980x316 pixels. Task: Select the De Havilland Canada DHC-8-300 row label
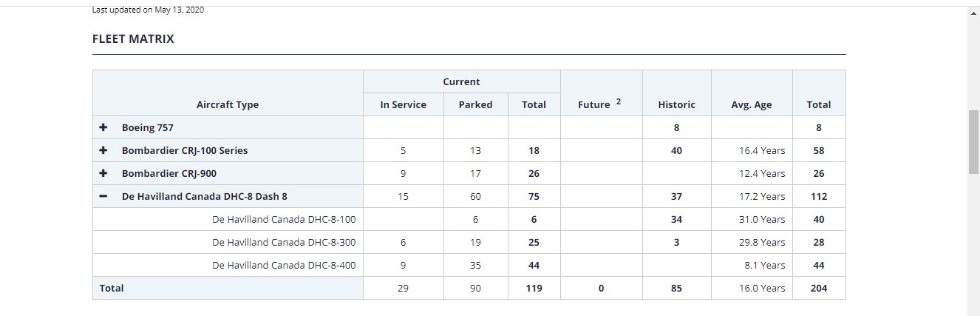[x=284, y=242]
